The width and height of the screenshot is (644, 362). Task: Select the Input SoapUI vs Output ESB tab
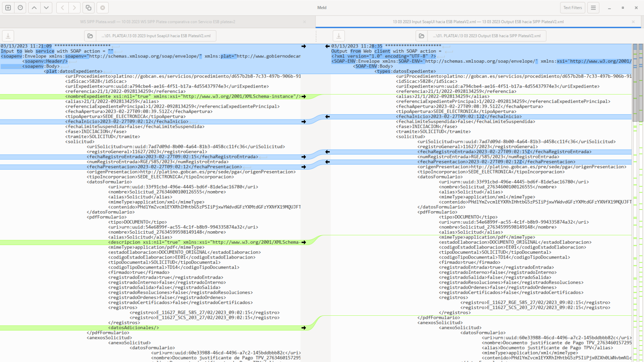tap(478, 22)
